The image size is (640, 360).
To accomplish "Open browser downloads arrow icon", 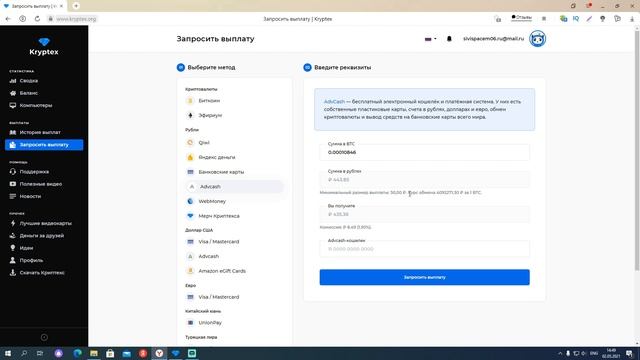I will coord(632,19).
